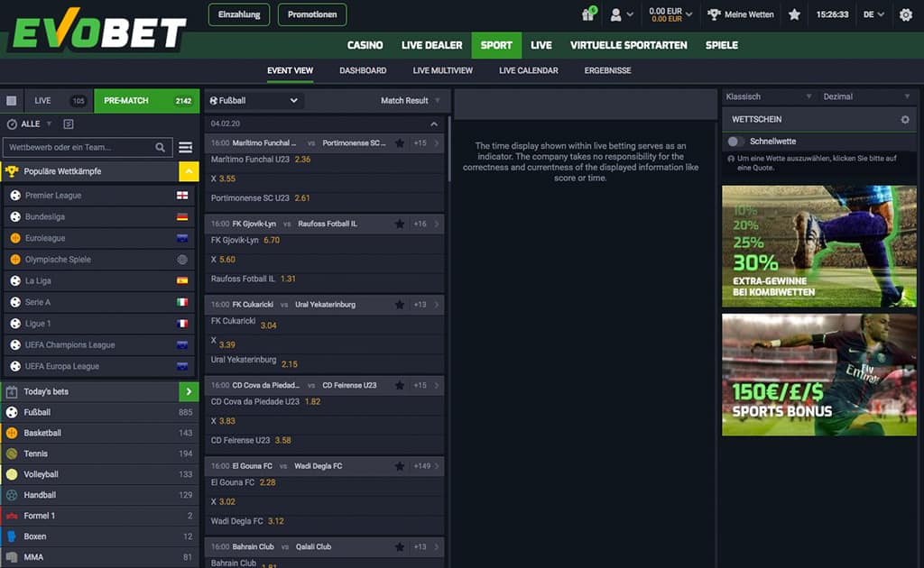The image size is (924, 568).
Task: Favorite the FK Cukaricki match star
Action: [x=400, y=305]
